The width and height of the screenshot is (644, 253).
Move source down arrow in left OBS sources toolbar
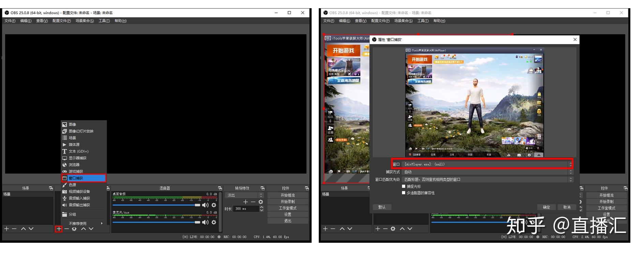(91, 229)
